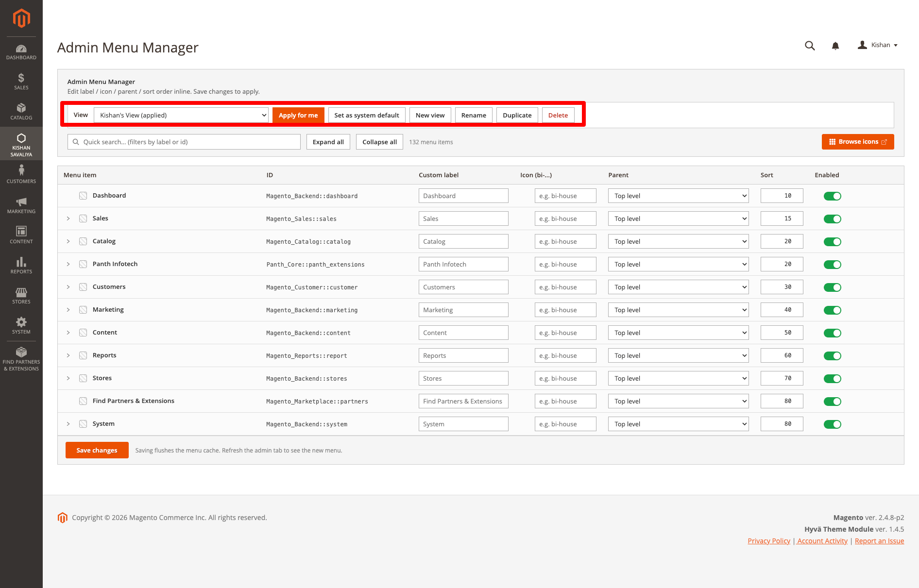Click Collapse all button
The width and height of the screenshot is (919, 588).
[x=380, y=142]
